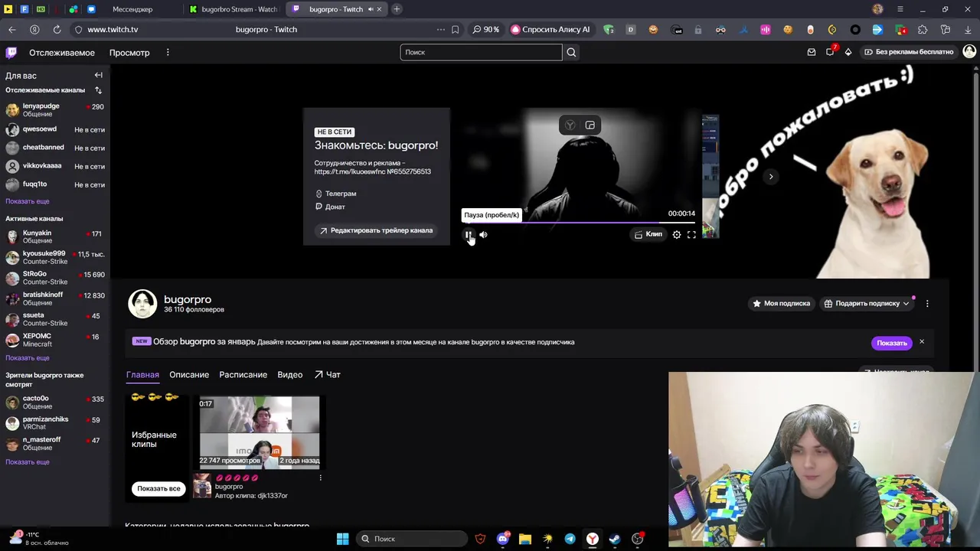Click the Yandex translate icon on video
The width and height of the screenshot is (980, 551).
570,126
